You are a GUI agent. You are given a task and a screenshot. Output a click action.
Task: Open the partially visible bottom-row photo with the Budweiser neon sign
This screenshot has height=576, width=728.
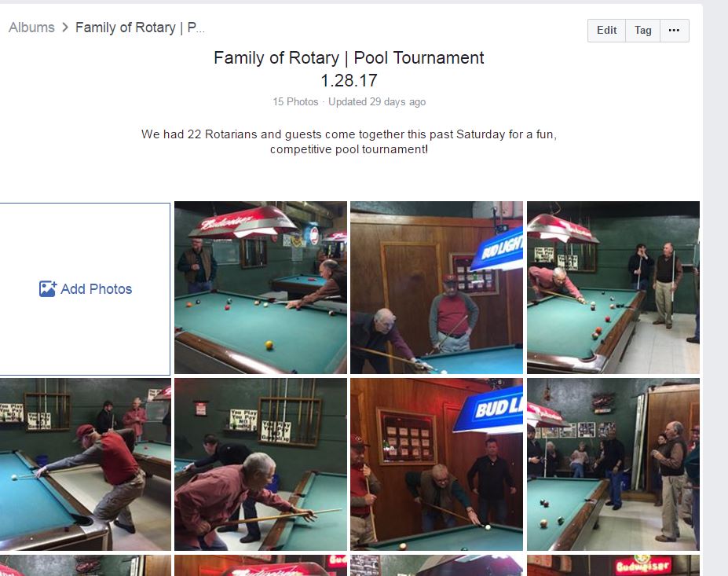click(x=613, y=565)
